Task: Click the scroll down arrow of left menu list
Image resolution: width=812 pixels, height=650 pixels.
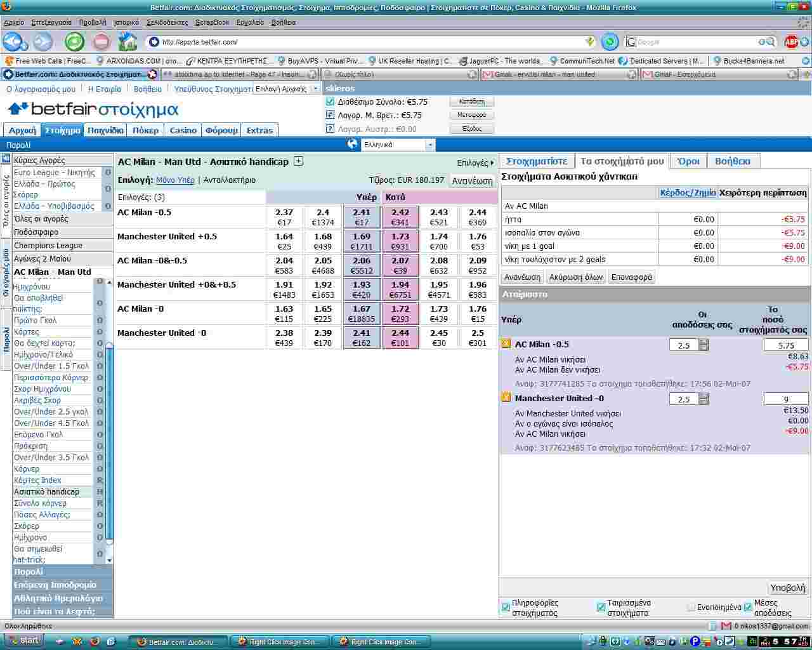Action: pyautogui.click(x=109, y=560)
